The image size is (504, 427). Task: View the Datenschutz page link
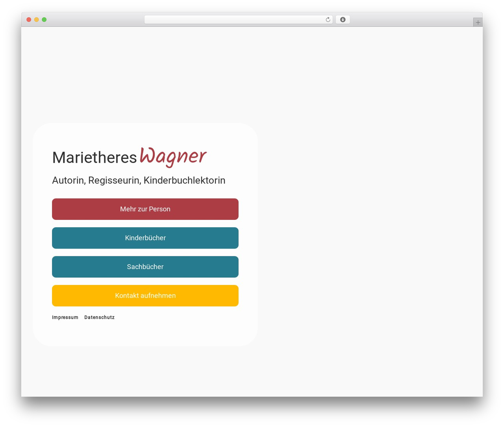click(99, 317)
